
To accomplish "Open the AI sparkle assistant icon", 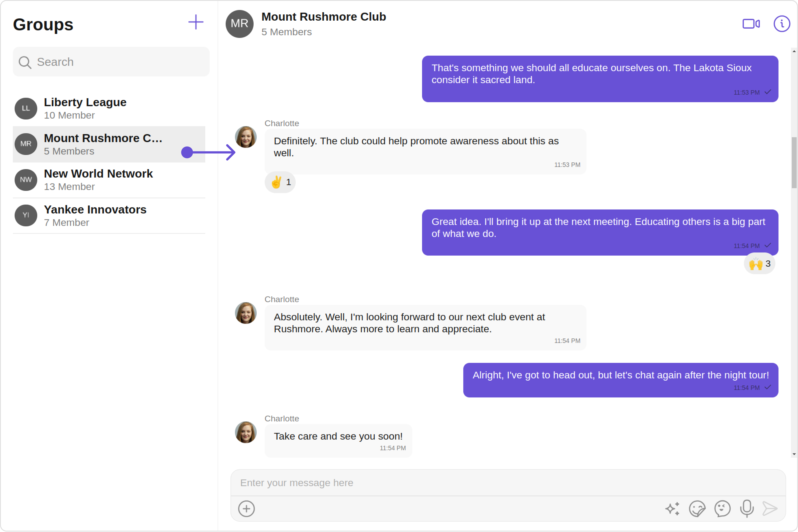I will [x=672, y=509].
